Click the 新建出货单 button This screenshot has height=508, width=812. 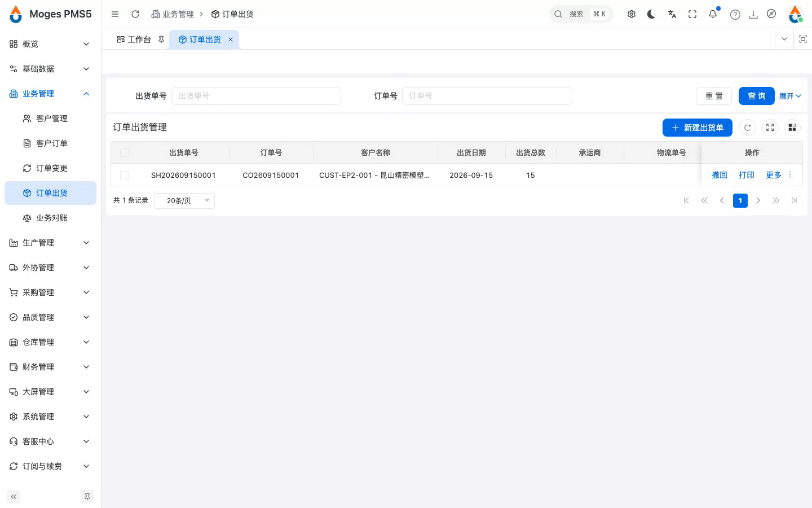(x=697, y=128)
